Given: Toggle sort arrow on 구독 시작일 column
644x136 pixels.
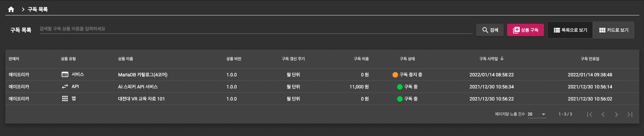Looking at the screenshot, I should pos(502,59).
